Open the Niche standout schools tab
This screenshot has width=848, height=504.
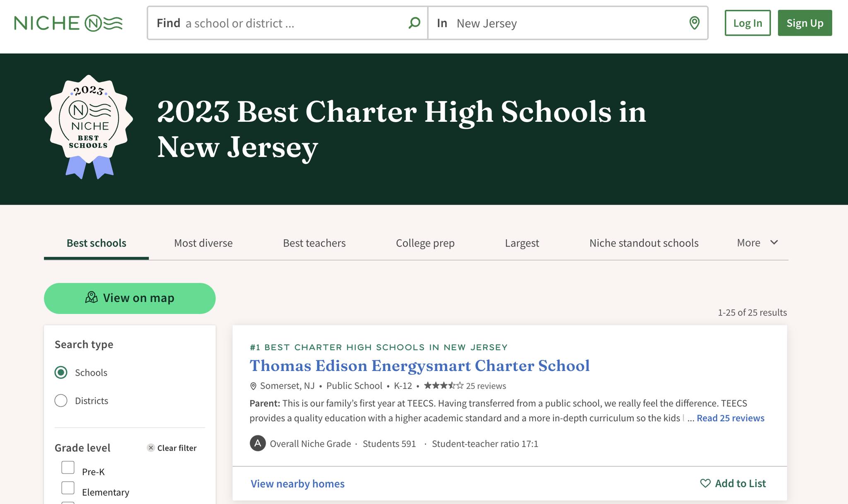click(x=644, y=243)
